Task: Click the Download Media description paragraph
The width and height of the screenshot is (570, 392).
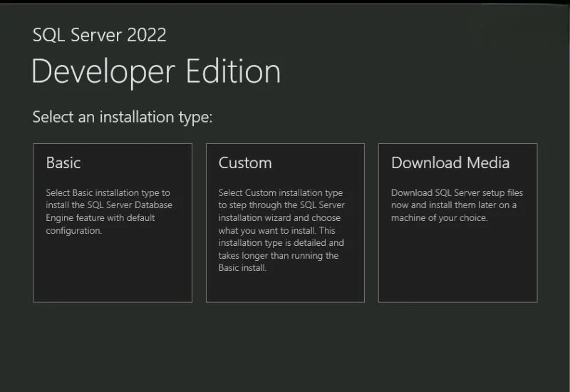Action: pos(457,205)
